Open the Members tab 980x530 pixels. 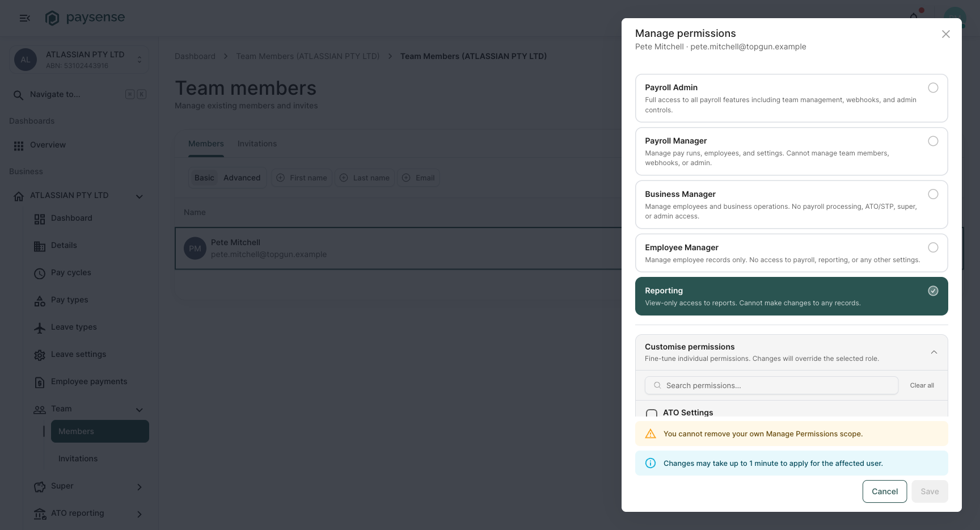click(206, 144)
